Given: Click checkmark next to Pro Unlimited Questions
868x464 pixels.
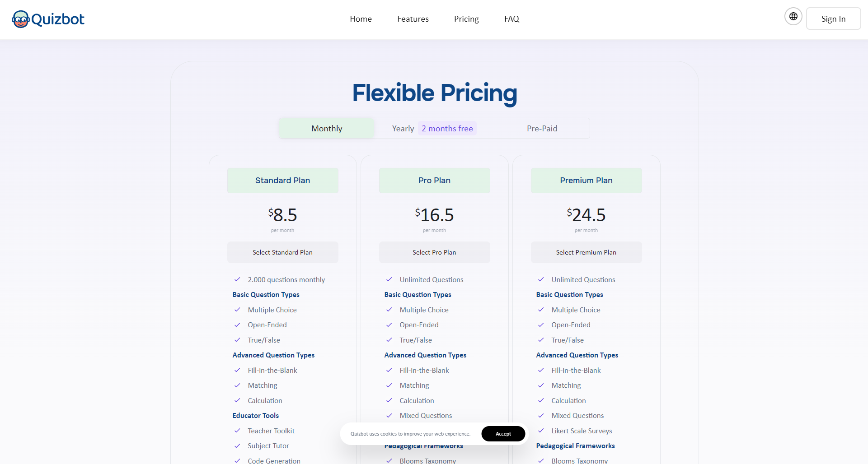Looking at the screenshot, I should [x=389, y=279].
